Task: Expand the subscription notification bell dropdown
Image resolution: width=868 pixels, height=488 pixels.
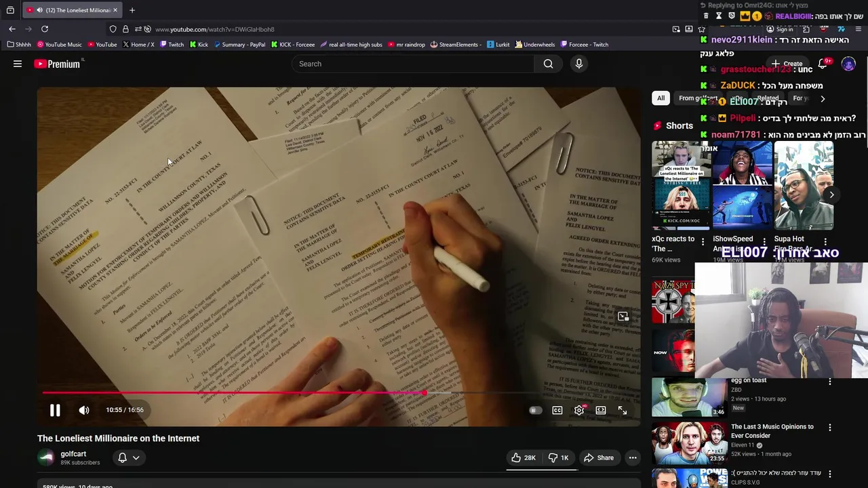Action: click(x=129, y=457)
